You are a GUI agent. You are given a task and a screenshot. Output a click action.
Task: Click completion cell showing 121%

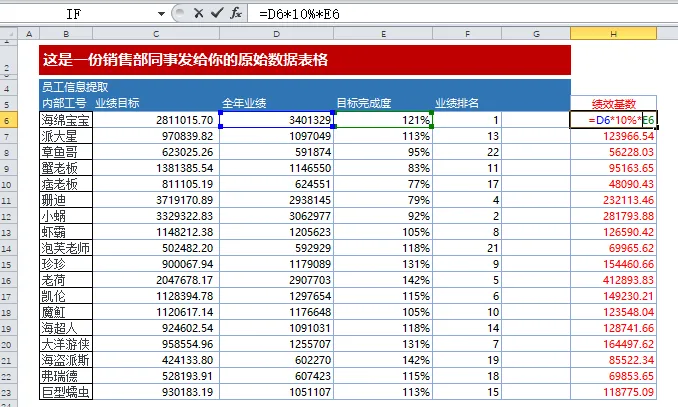383,120
